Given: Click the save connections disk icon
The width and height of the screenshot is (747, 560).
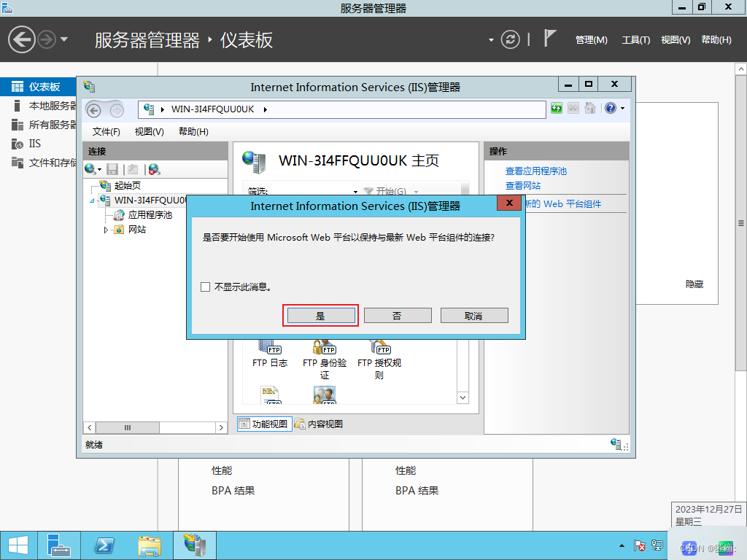Looking at the screenshot, I should click(x=112, y=169).
